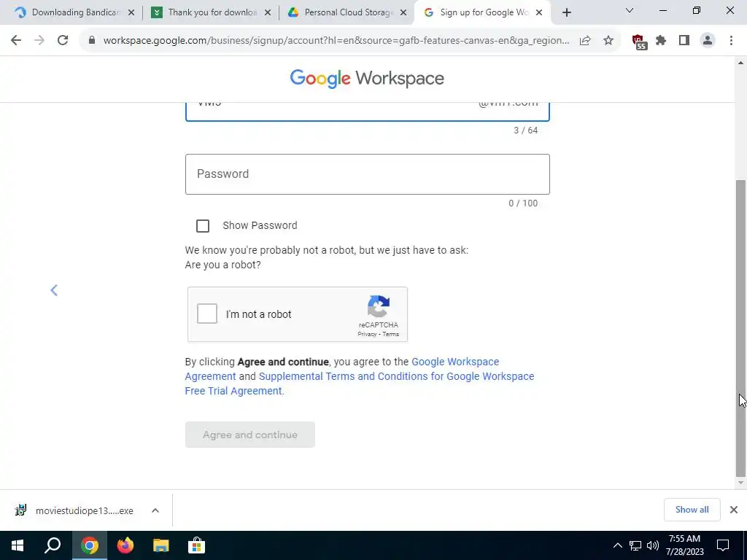Open the side panel icon
Image resolution: width=747 pixels, height=560 pixels.
(684, 41)
